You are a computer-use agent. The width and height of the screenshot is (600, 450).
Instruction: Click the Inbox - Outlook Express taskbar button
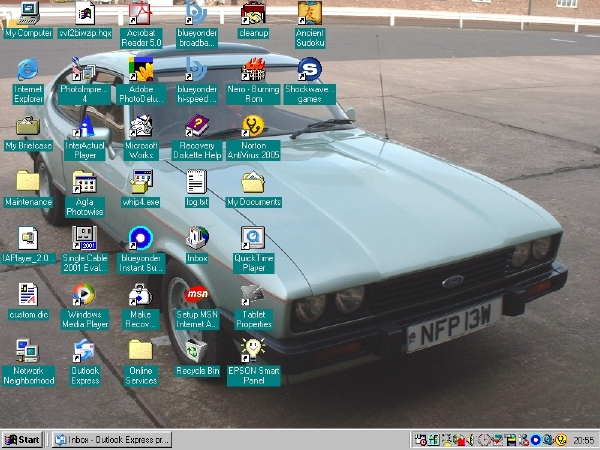112,439
